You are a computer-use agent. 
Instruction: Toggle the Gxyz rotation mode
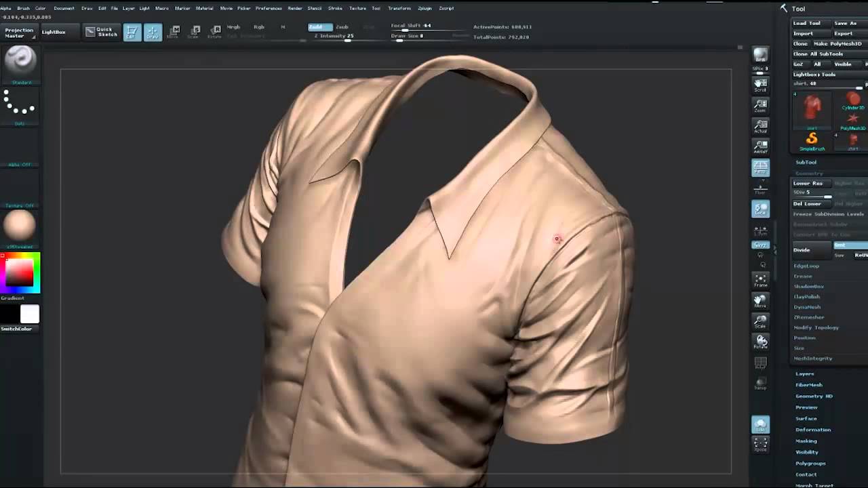[x=760, y=245]
